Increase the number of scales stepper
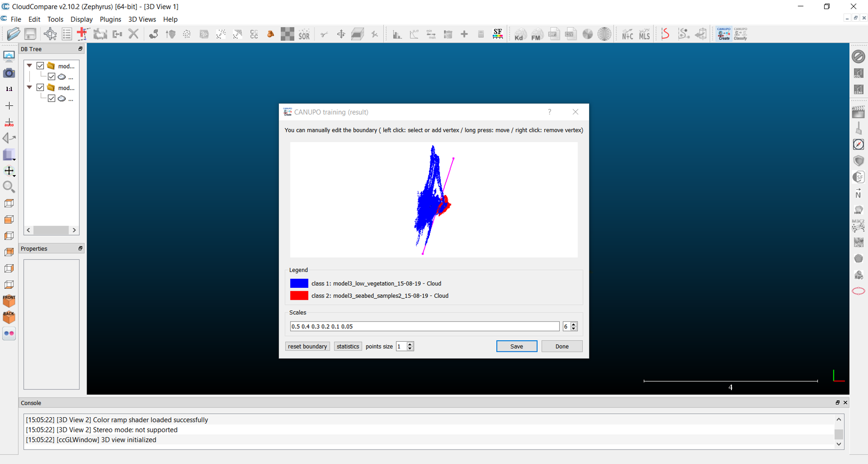The width and height of the screenshot is (868, 464). pos(574,324)
